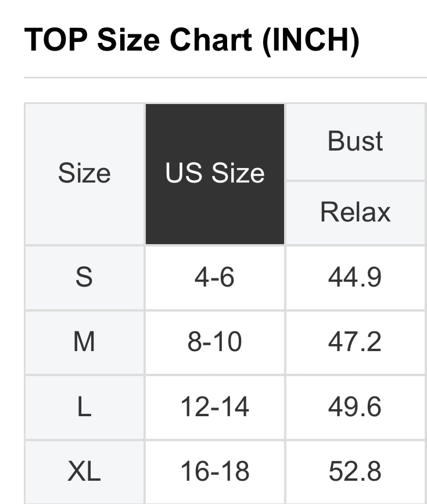Click the Relax sub-header cell
This screenshot has height=504, width=427.
(x=356, y=212)
